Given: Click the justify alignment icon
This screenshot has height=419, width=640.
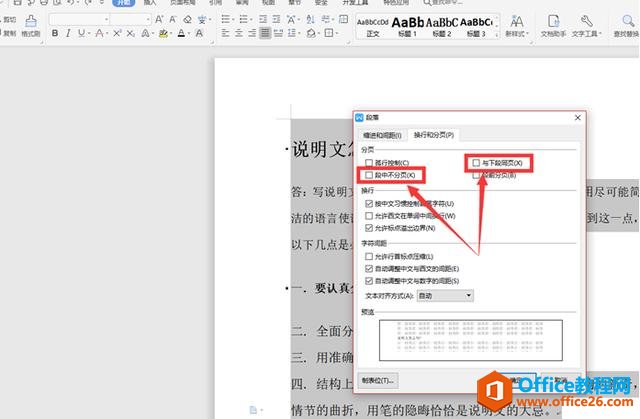Looking at the screenshot, I should pyautogui.click(x=265, y=33).
